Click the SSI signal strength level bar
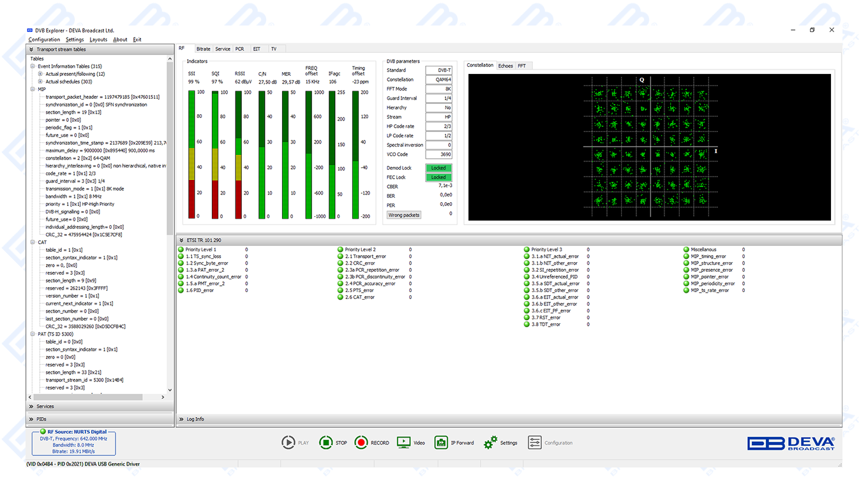This screenshot has height=493, width=868. [x=191, y=154]
